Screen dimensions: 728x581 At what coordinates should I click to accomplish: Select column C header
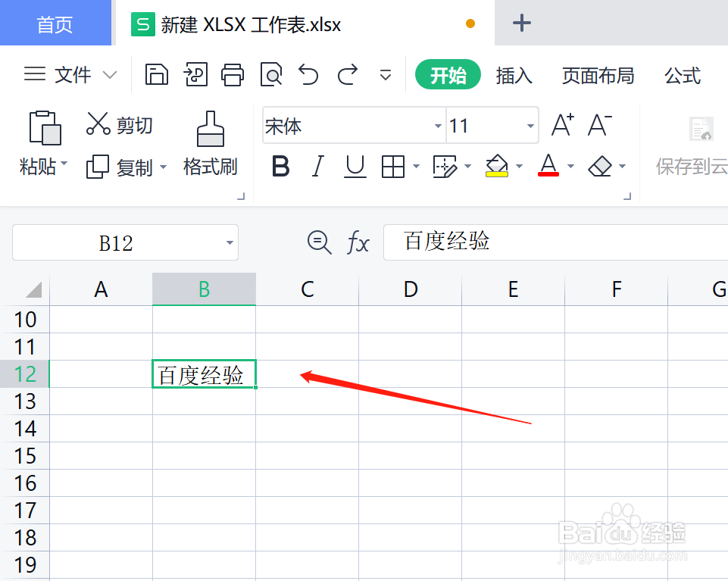(x=308, y=289)
